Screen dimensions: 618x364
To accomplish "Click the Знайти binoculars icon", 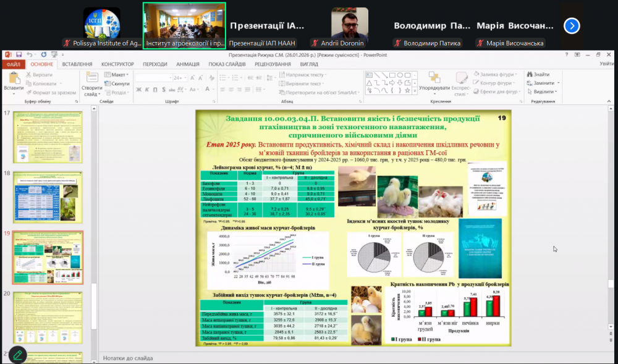I will [530, 75].
